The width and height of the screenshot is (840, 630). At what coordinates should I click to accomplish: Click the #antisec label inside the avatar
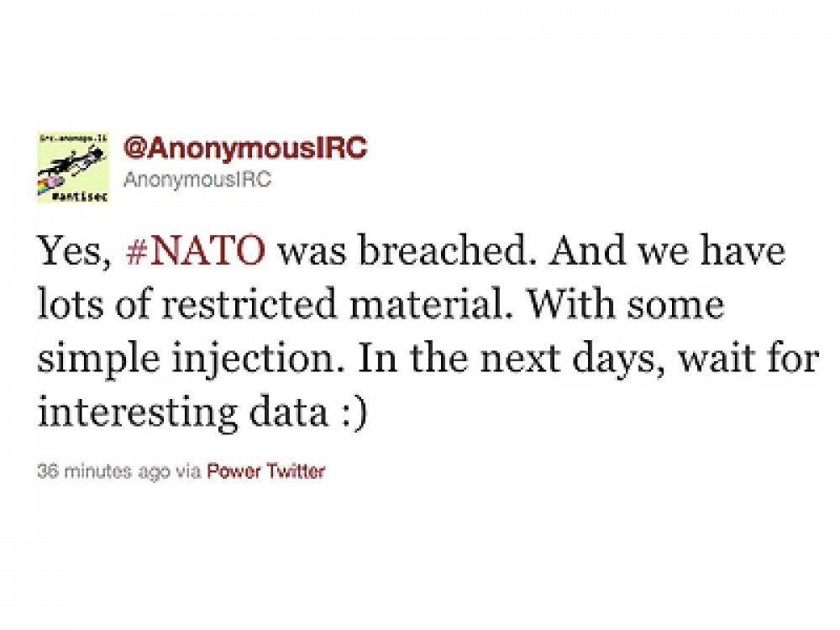[x=80, y=196]
